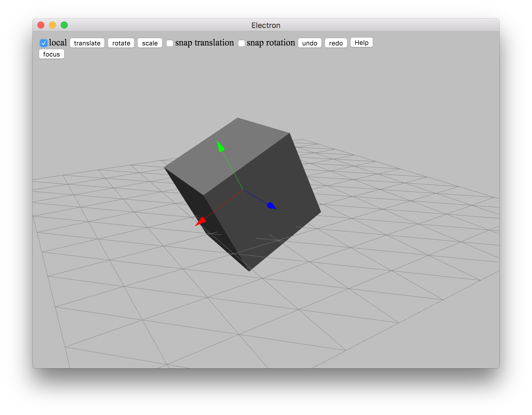Click the green Y-axis arrow handle
532x415 pixels.
220,146
